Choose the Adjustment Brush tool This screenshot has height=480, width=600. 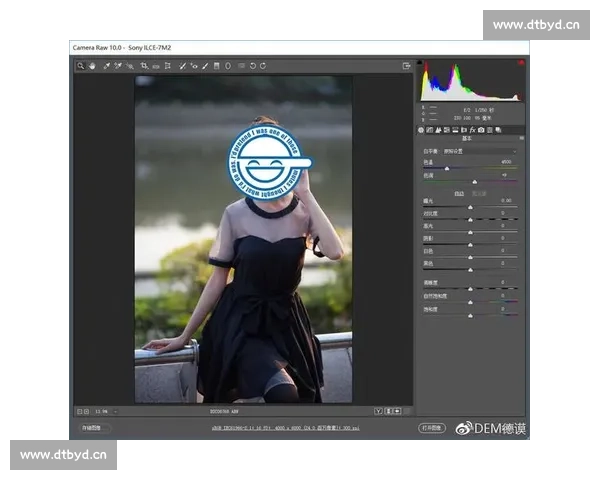pos(205,66)
